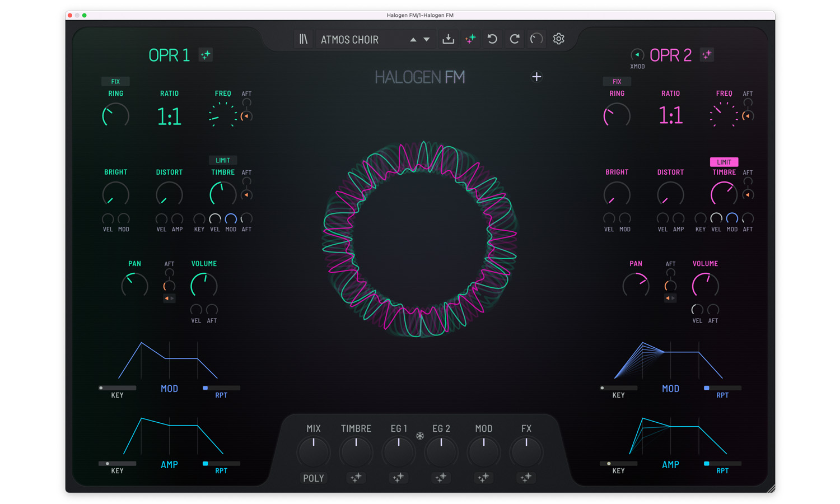Click the orange AFT arrow beside OPR 2 FREQ
The width and height of the screenshot is (840, 504).
[x=747, y=116]
